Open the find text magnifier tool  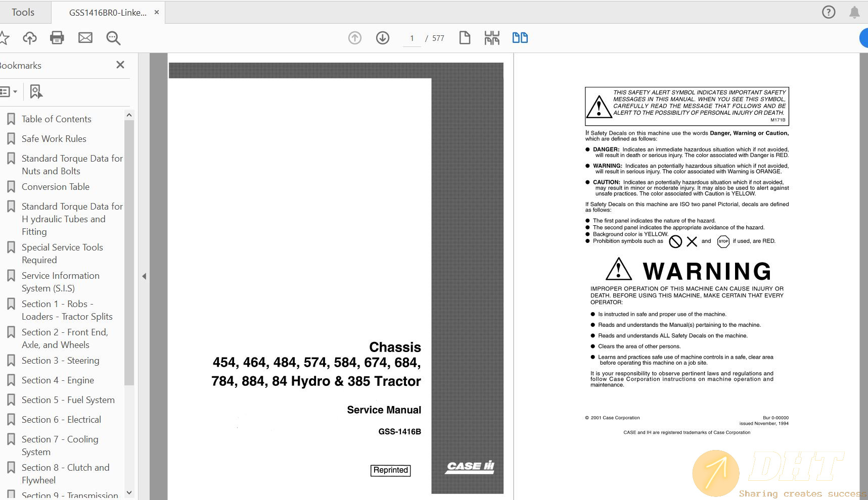113,38
